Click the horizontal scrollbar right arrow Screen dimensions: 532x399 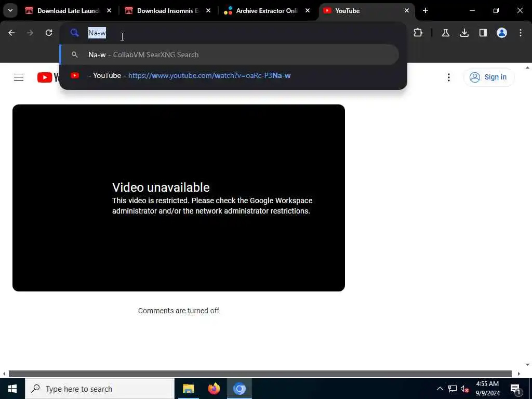tap(518, 374)
